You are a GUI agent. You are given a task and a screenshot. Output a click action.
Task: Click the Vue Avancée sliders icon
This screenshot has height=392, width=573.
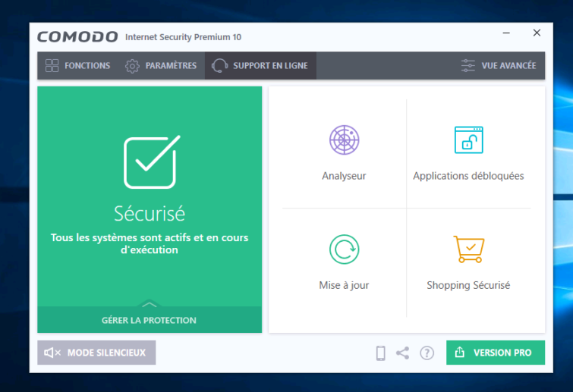click(x=468, y=66)
